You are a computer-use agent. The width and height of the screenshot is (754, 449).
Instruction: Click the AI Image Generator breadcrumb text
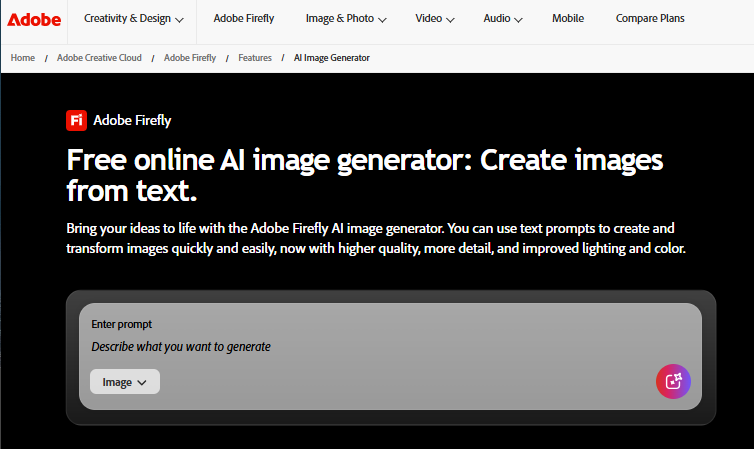(332, 58)
